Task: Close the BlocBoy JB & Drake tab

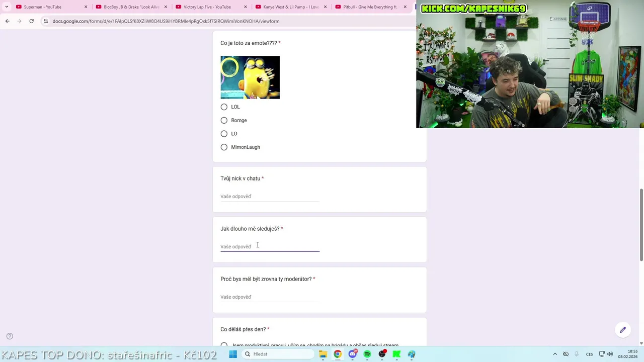Action: (166, 7)
